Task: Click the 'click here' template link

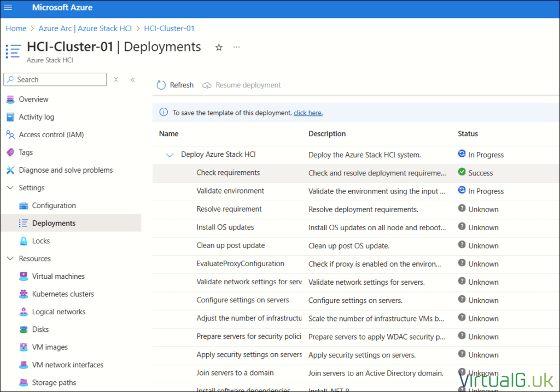Action: click(308, 113)
